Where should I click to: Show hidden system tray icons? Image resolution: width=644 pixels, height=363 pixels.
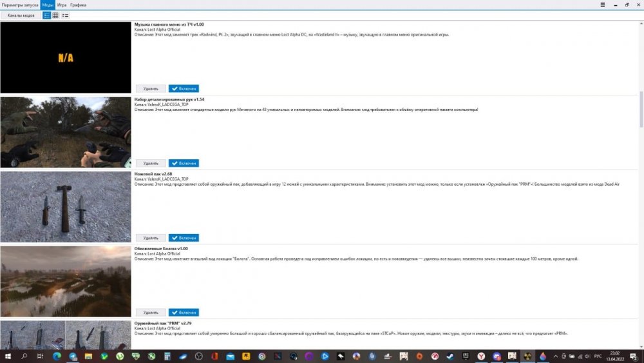[556, 357]
